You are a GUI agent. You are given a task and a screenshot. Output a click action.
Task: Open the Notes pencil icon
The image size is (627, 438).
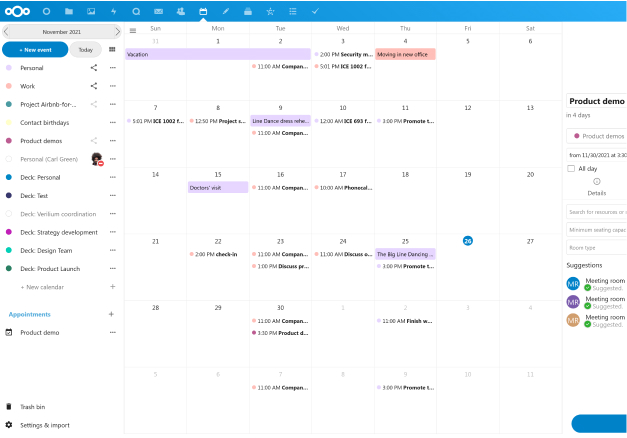226,11
